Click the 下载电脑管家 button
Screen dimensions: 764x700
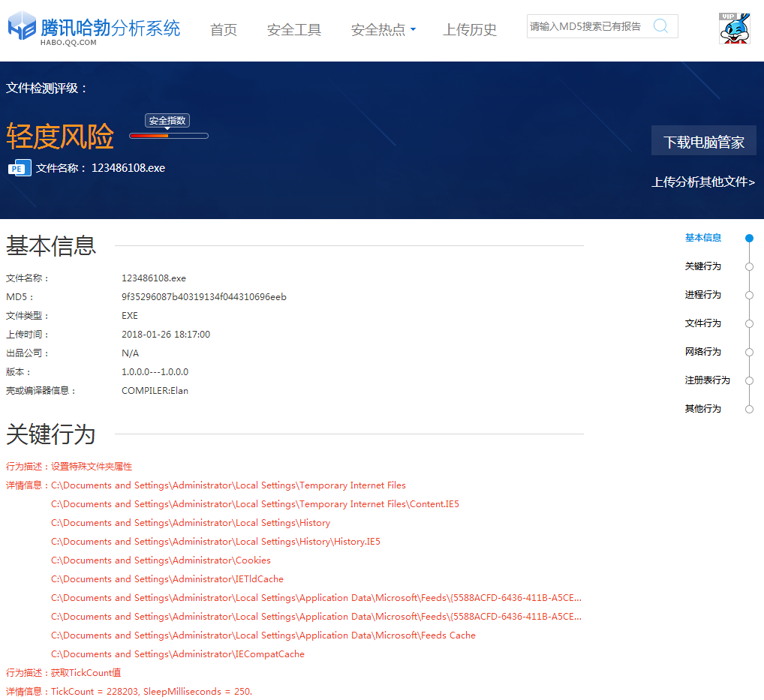(x=703, y=141)
